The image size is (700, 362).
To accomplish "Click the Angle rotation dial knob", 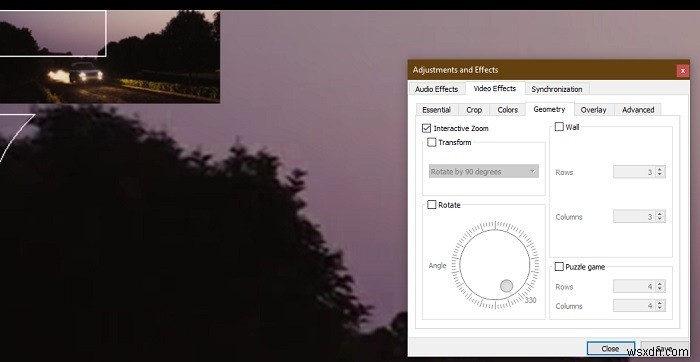I will pos(506,286).
